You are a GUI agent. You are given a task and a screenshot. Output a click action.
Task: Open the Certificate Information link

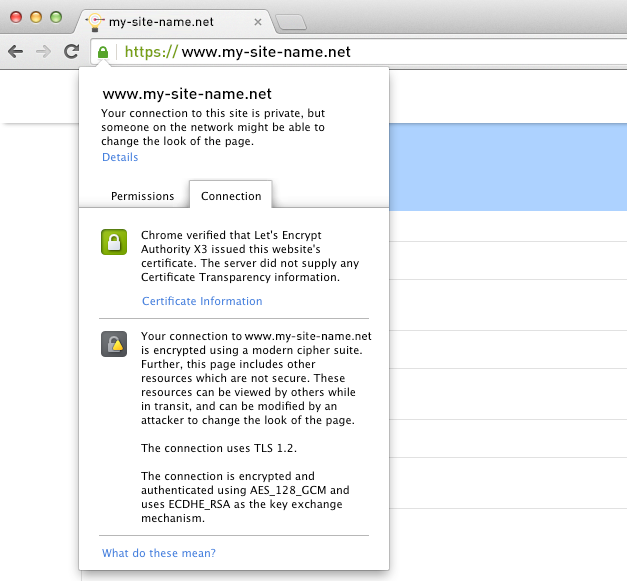pyautogui.click(x=202, y=301)
